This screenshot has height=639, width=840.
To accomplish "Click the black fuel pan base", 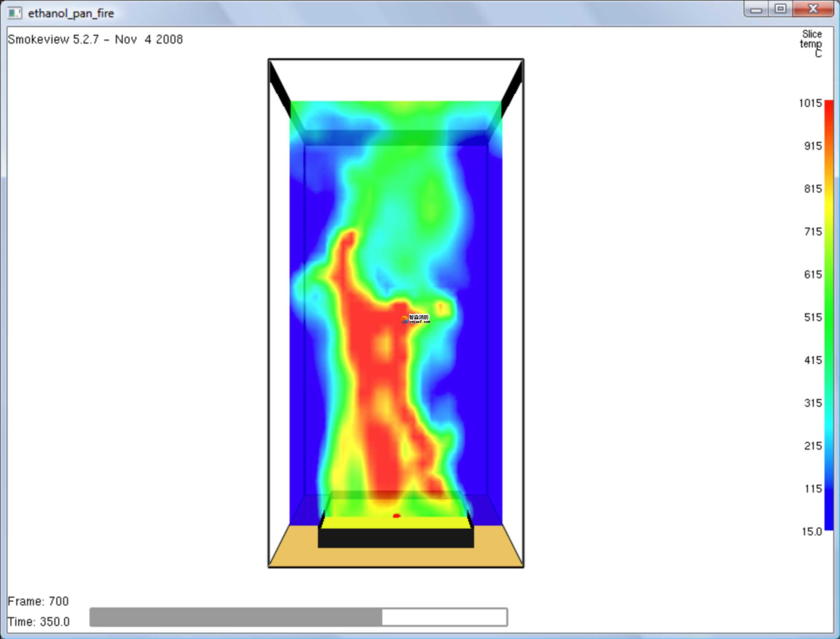I will pyautogui.click(x=396, y=538).
